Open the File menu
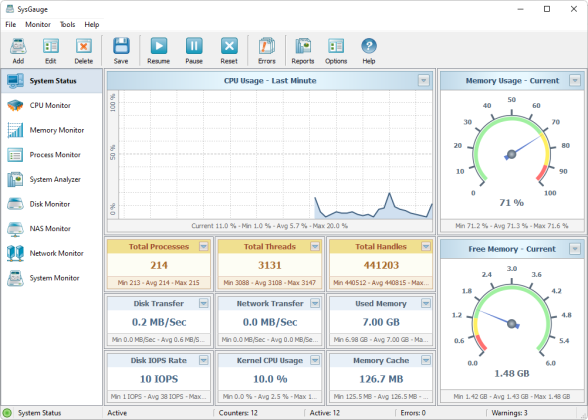 click(10, 24)
